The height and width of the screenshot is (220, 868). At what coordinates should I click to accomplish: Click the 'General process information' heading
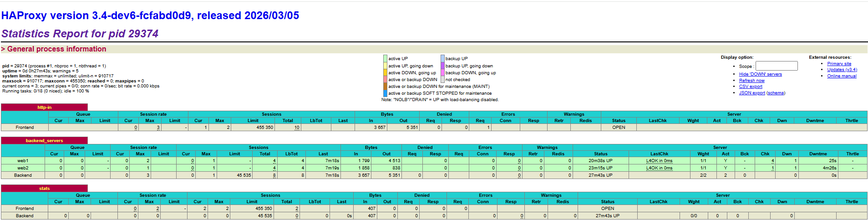[56, 49]
